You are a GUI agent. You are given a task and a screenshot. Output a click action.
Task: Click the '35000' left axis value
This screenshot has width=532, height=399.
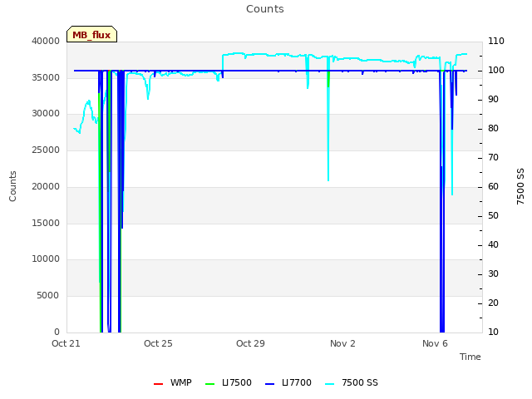point(46,77)
